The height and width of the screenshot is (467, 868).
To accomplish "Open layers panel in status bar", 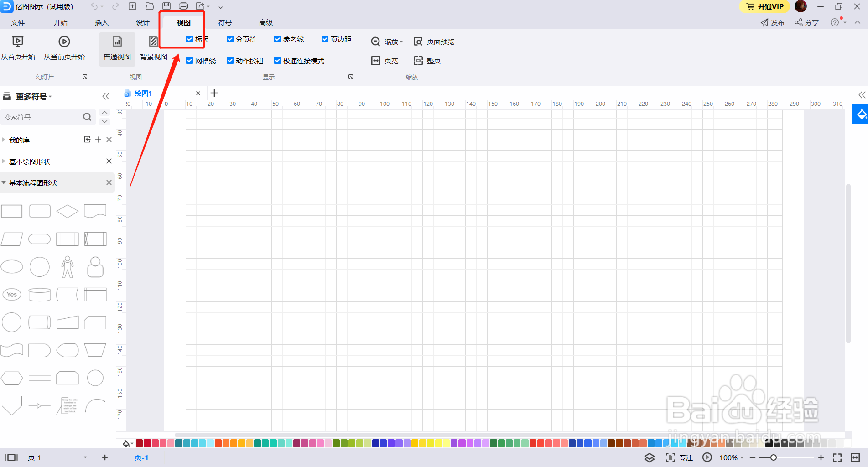I will 650,457.
